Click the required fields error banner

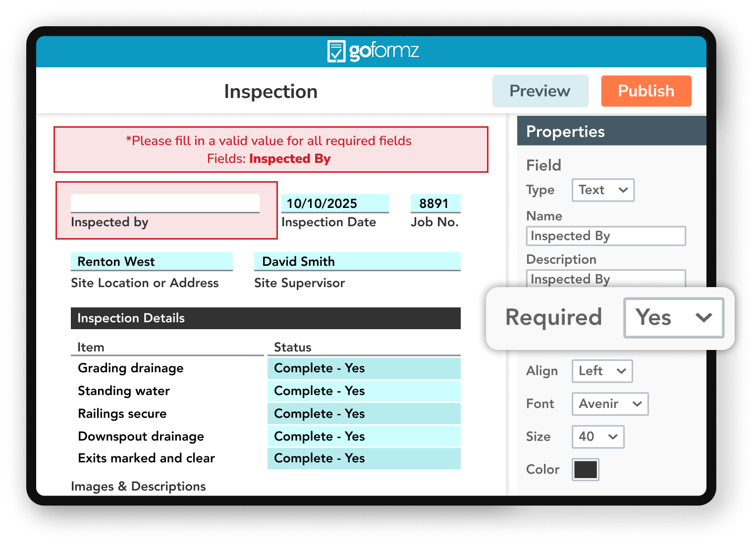tap(270, 149)
